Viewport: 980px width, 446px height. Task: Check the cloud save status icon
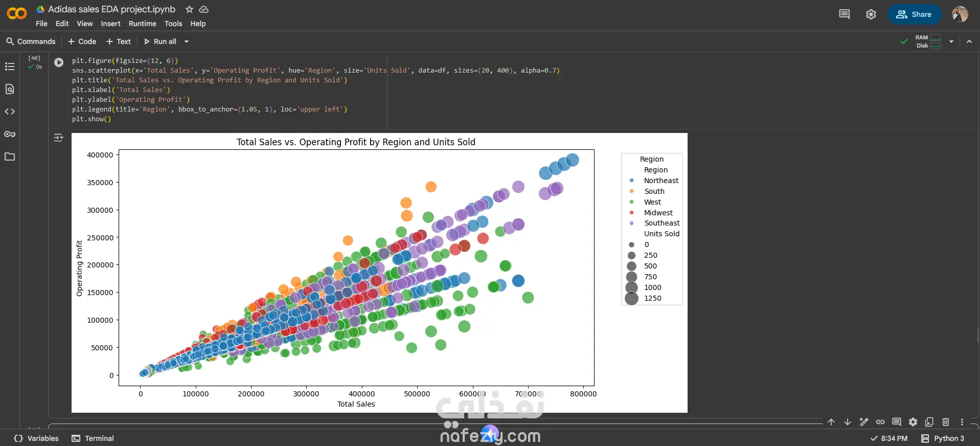click(203, 9)
